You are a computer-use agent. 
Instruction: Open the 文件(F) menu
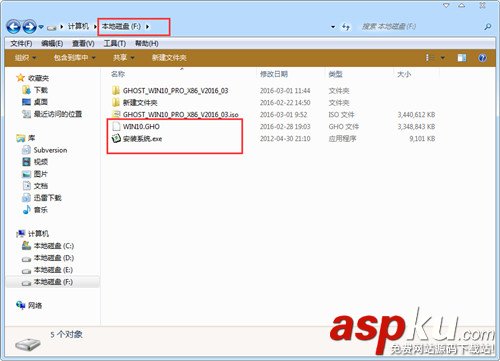pyautogui.click(x=21, y=43)
